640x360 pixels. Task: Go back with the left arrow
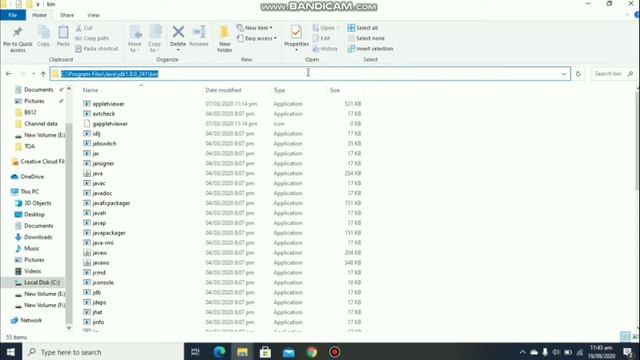coord(9,74)
